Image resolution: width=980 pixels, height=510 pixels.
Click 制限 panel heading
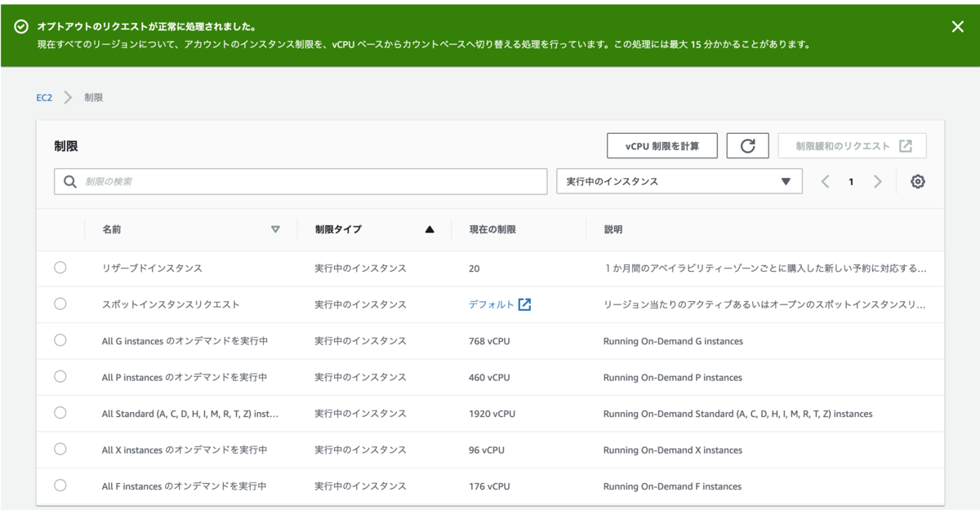(66, 146)
